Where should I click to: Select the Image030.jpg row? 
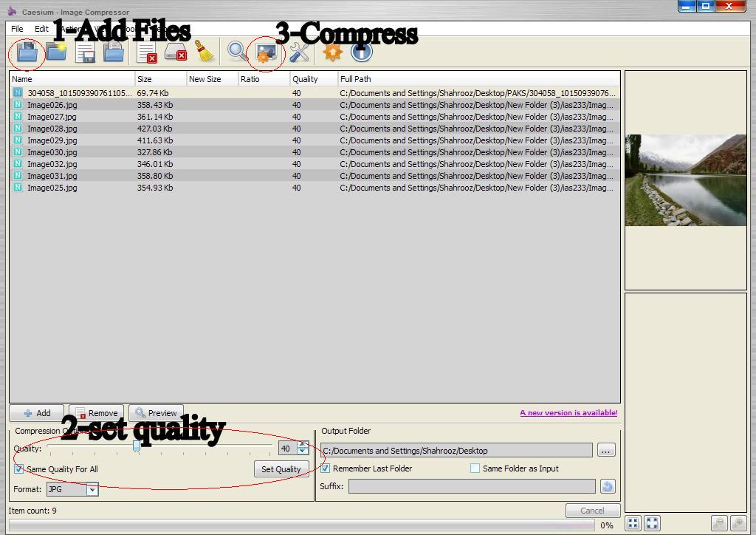pyautogui.click(x=315, y=152)
